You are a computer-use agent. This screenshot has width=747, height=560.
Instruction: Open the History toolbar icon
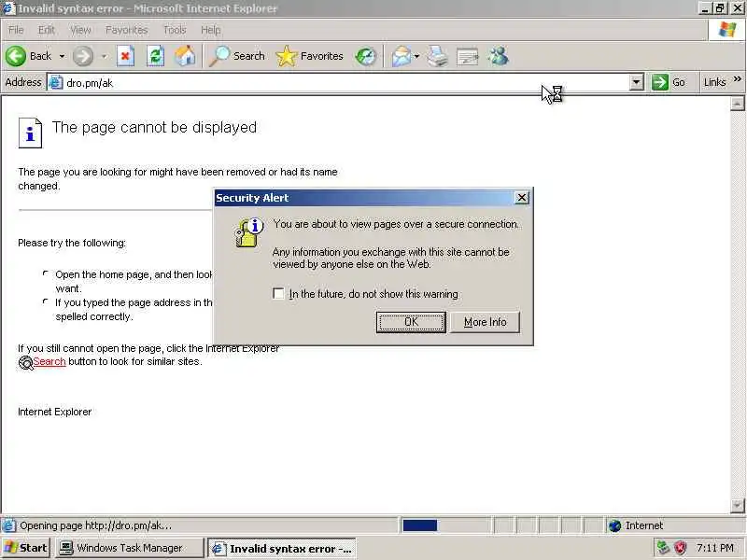pyautogui.click(x=365, y=56)
